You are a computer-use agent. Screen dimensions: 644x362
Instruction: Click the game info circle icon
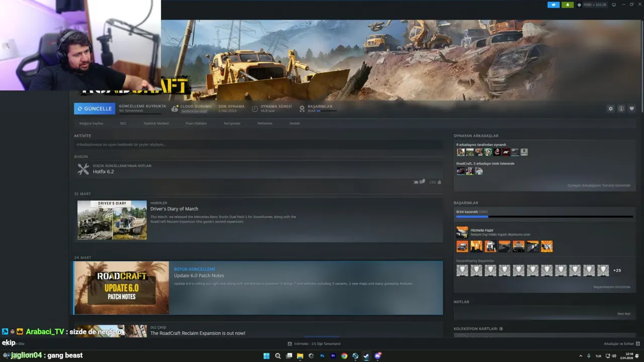pos(621,109)
